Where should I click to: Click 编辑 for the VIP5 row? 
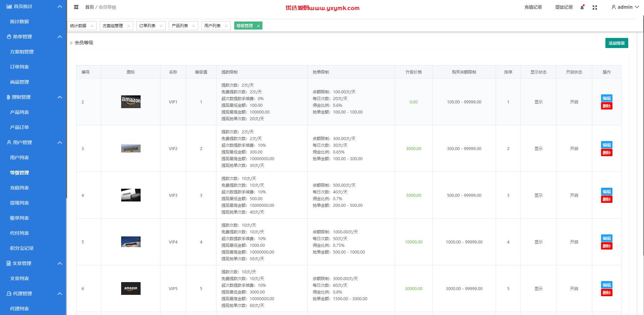607,285
